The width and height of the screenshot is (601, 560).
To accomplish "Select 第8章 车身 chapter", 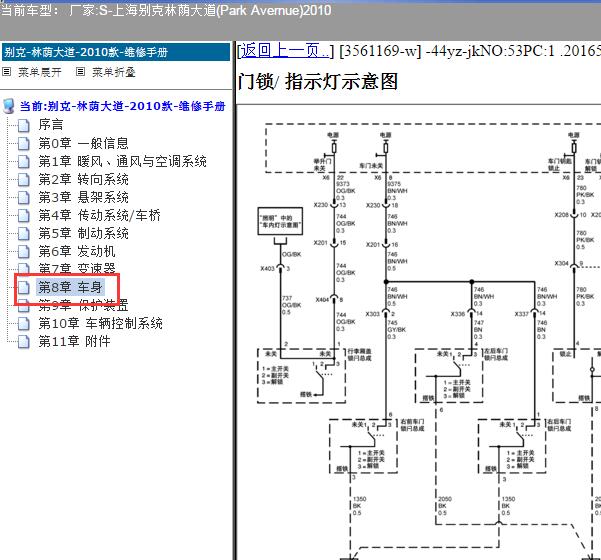I will pyautogui.click(x=70, y=287).
